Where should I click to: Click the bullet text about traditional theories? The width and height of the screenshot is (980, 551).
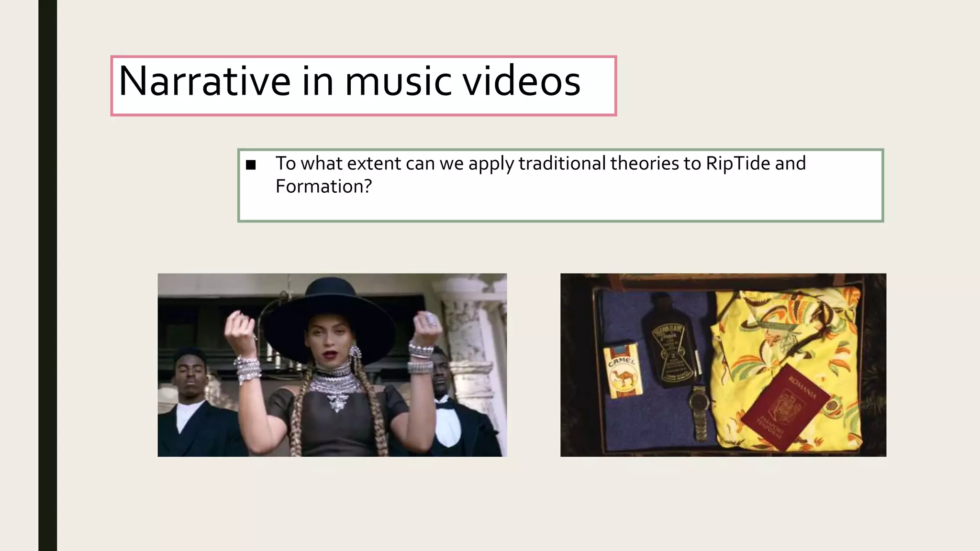pos(541,175)
